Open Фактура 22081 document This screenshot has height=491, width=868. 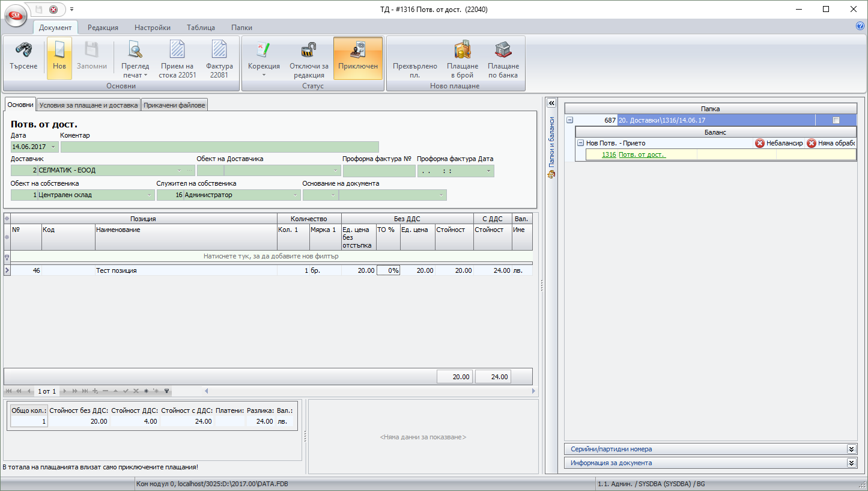click(219, 58)
